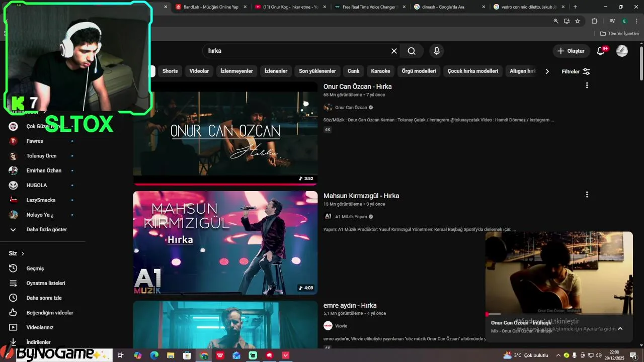Screen dimensions: 644x362
Task: Open File Explorer from the taskbar
Action: [x=171, y=355]
